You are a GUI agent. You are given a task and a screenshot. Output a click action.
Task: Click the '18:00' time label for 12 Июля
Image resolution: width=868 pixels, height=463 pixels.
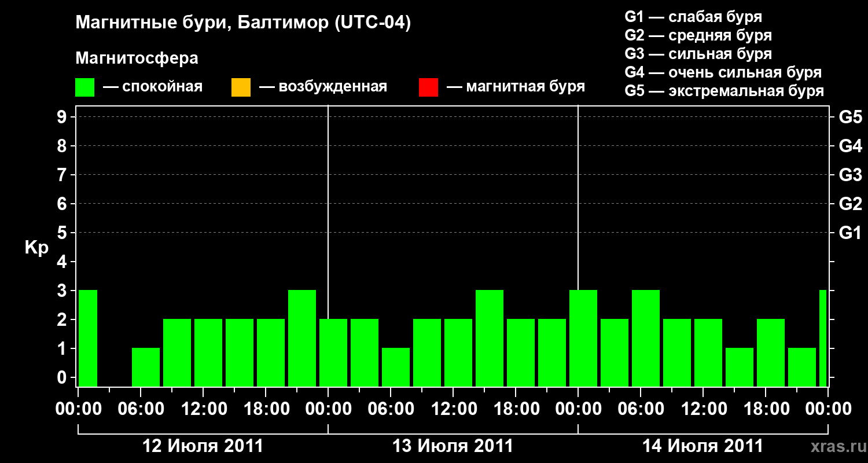pos(266,409)
